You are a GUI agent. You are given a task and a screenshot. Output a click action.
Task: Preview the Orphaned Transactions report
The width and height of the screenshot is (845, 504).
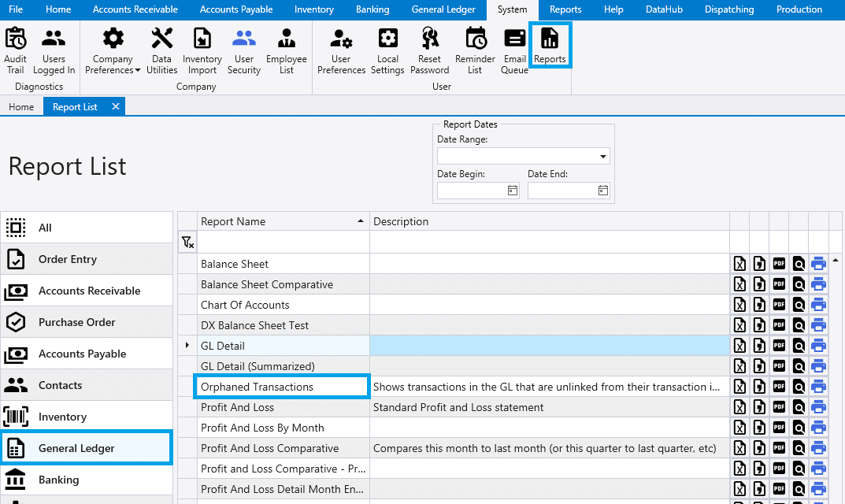click(x=799, y=387)
